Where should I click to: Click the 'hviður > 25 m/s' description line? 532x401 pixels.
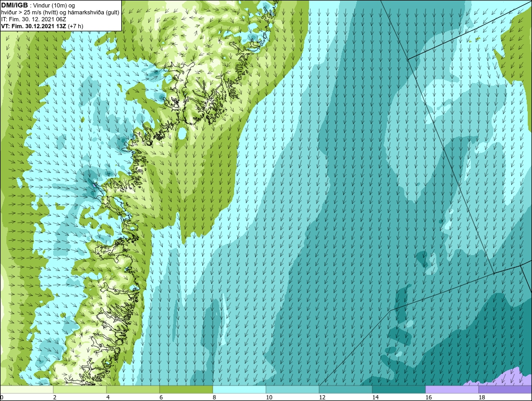coord(60,13)
